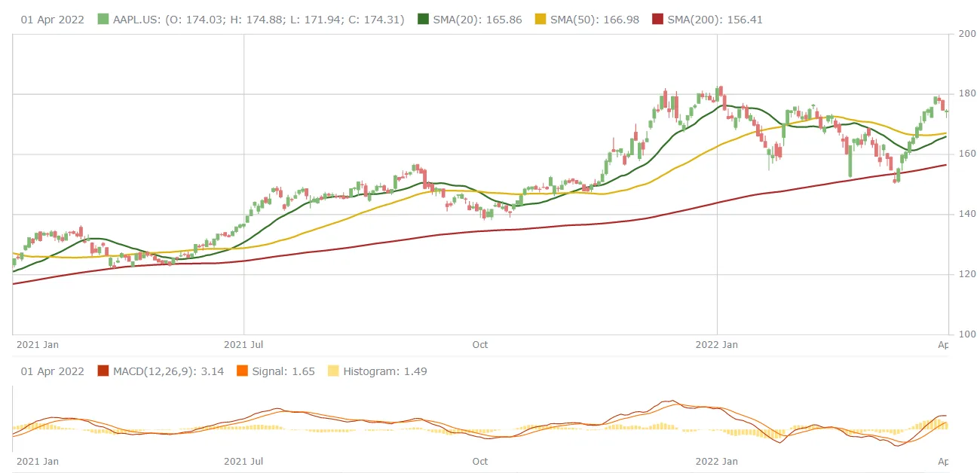Click the SMA(20) dark green legend swatch
The width and height of the screenshot is (980, 473).
click(424, 20)
